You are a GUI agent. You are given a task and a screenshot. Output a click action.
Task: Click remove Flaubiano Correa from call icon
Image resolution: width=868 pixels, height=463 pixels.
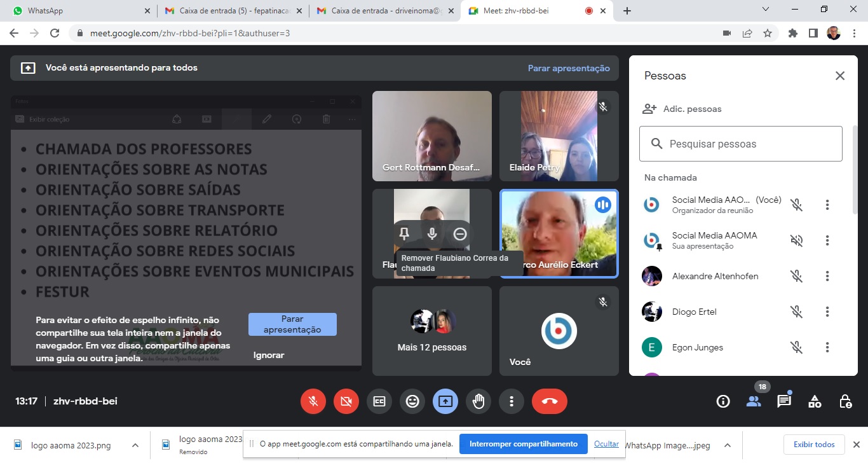pos(460,234)
